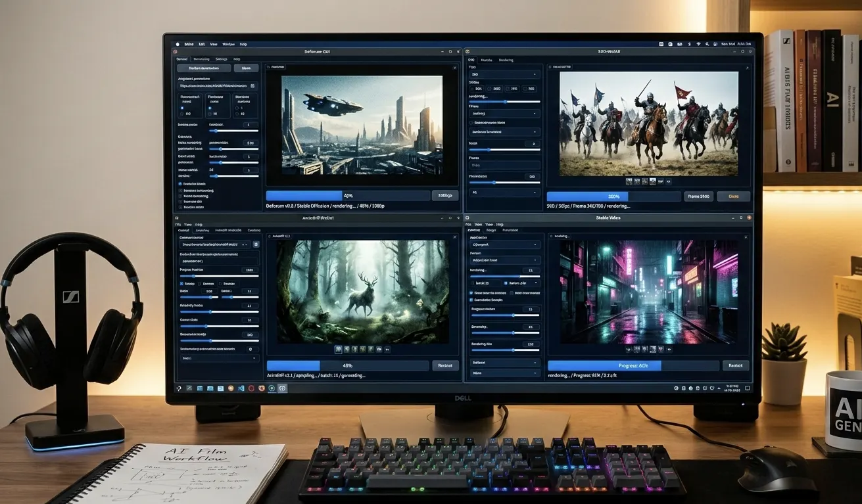Click the save-frame icon below the AnimateDiff deer preview

[379, 350]
